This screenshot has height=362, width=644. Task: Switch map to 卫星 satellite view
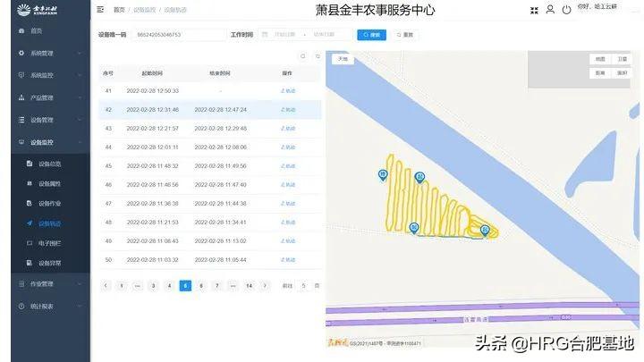[622, 59]
